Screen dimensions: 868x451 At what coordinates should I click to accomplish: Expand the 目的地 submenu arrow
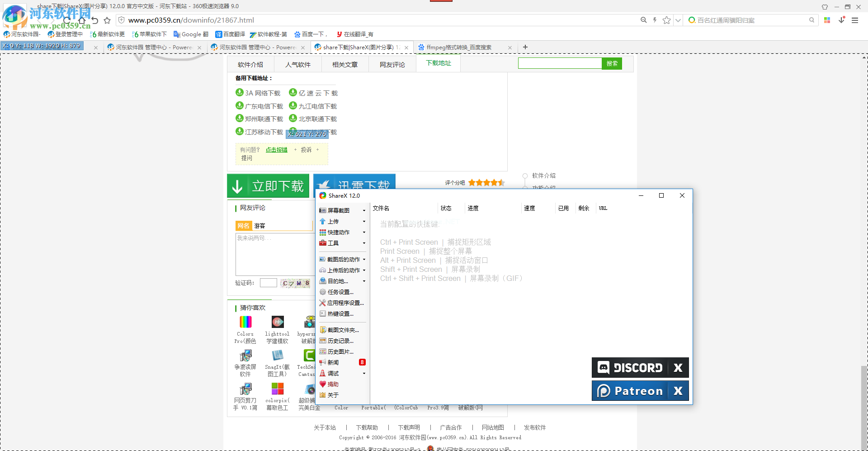pyautogui.click(x=364, y=281)
